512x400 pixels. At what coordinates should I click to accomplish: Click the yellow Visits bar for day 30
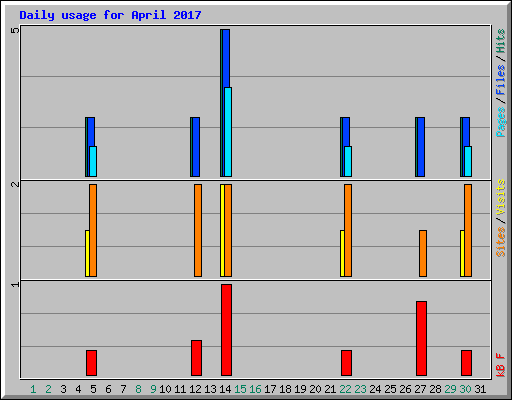coord(462,253)
